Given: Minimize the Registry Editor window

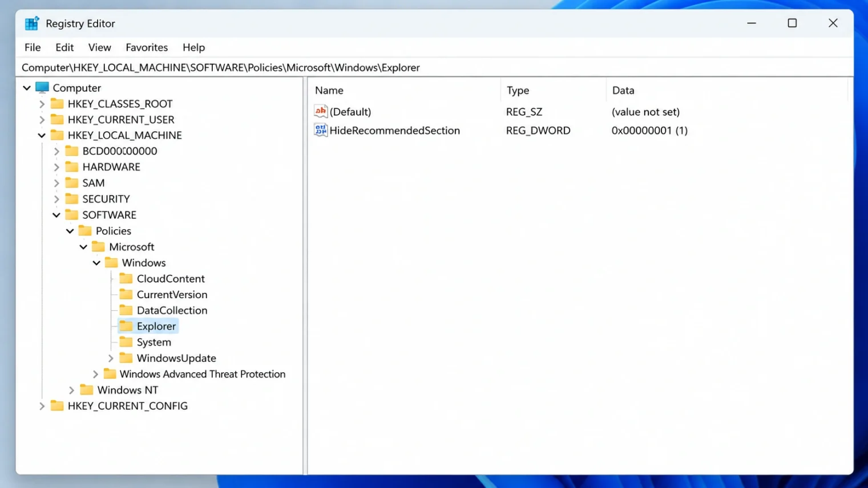Looking at the screenshot, I should 752,23.
